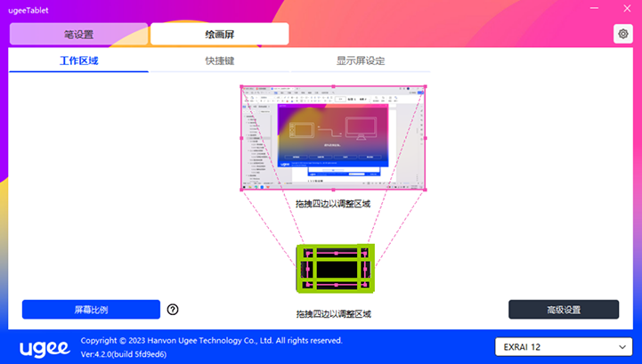
Task: Click the help question mark icon
Action: pyautogui.click(x=173, y=310)
